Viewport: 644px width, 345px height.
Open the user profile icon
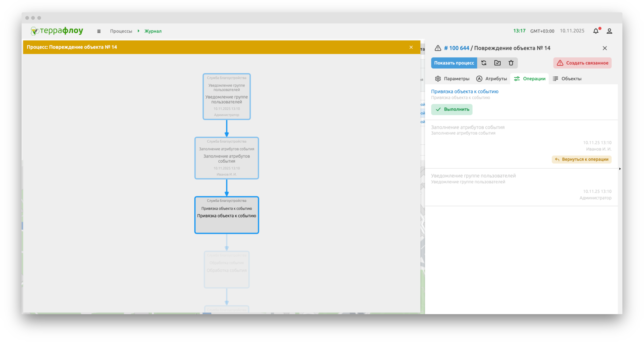[609, 31]
